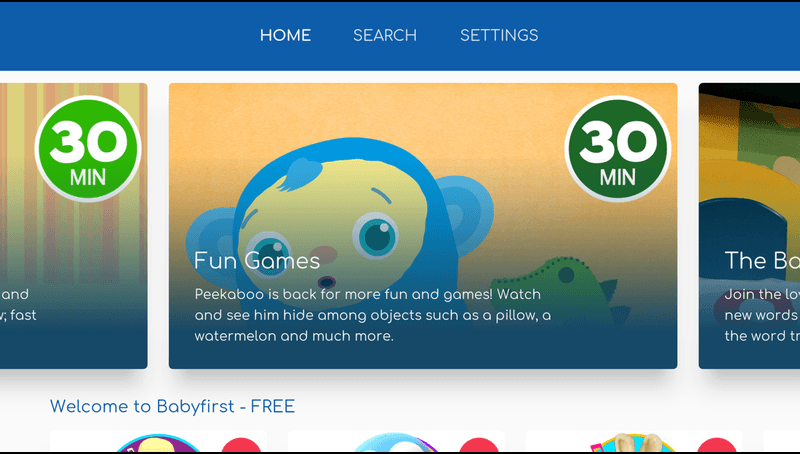The width and height of the screenshot is (800, 454).
Task: Open the striped card on the left
Action: tap(73, 225)
